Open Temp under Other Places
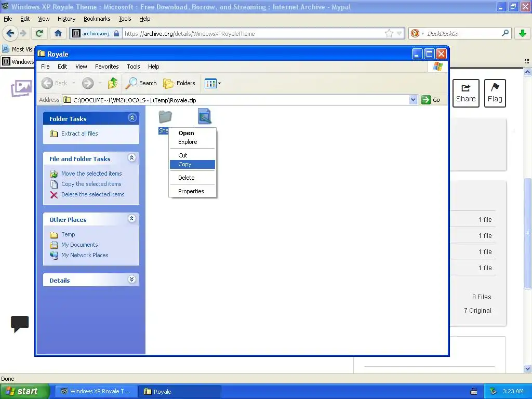 click(68, 234)
